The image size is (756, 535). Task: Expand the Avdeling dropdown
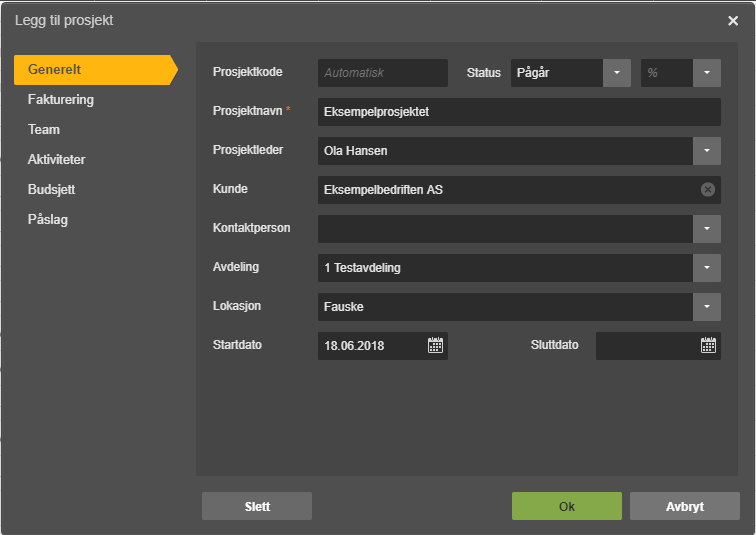(x=707, y=268)
